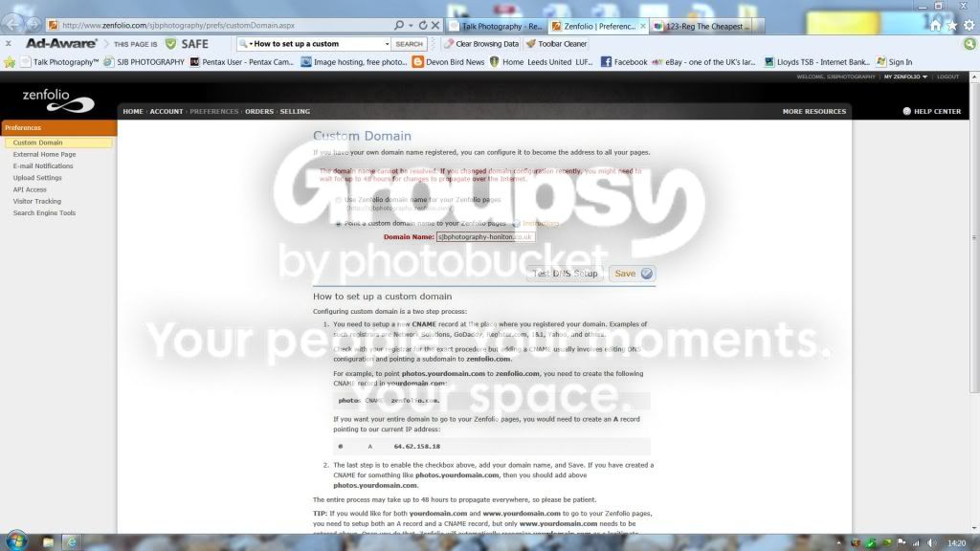The image size is (980, 551).
Task: Open the Favorites star icon
Action: pos(952,25)
